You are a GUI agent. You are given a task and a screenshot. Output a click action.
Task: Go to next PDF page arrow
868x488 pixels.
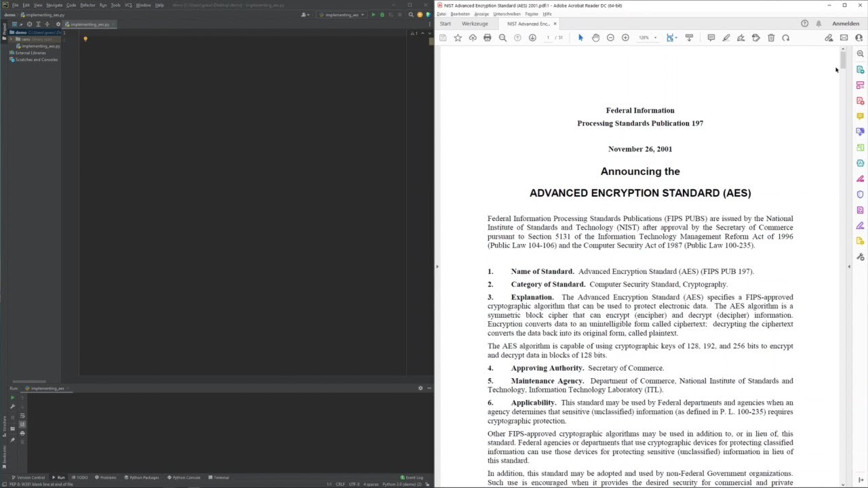point(532,38)
